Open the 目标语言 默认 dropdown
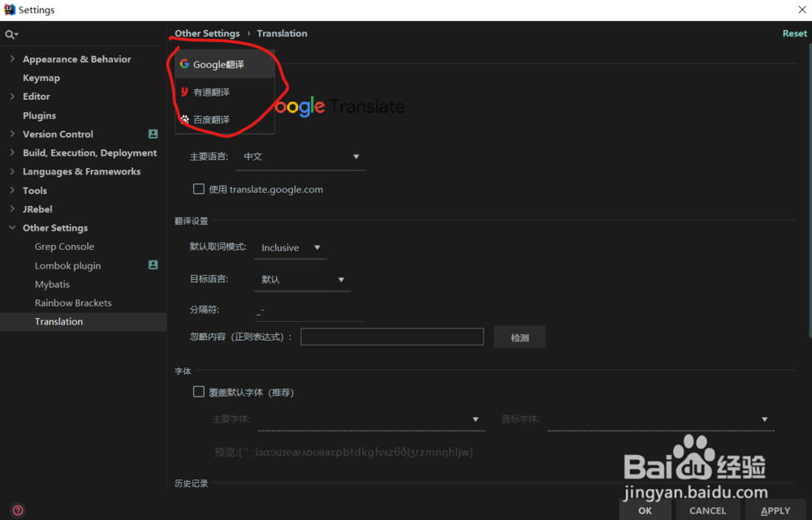The width and height of the screenshot is (812, 520). 302,279
